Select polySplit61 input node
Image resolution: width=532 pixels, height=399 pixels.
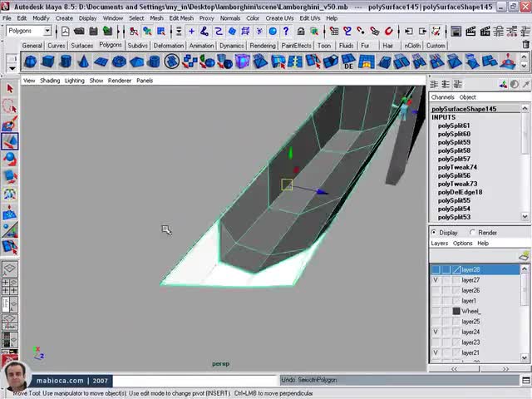[x=454, y=126]
